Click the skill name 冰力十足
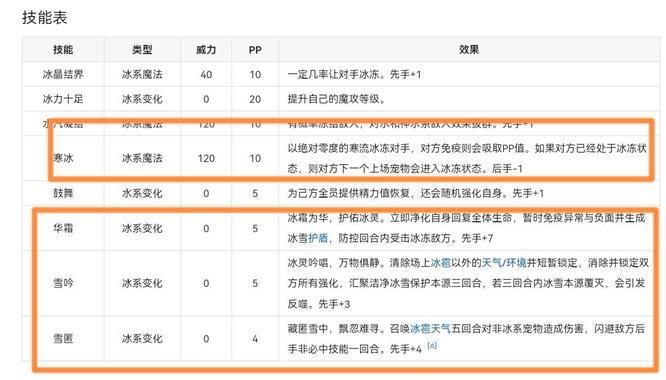The height and width of the screenshot is (380, 666). (63, 99)
